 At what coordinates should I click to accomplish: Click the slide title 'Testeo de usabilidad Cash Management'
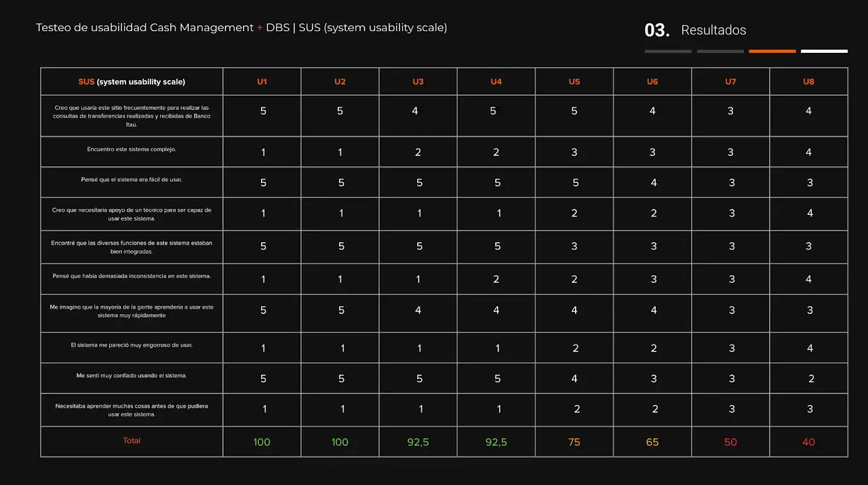point(144,28)
